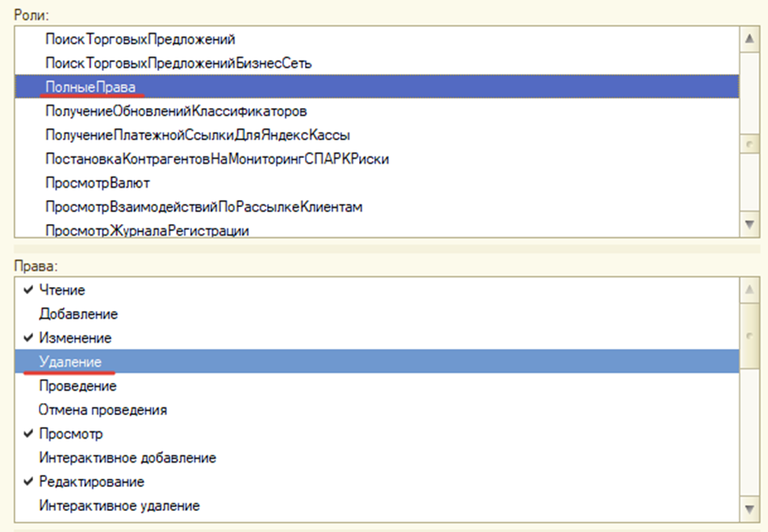This screenshot has height=532, width=768.
Task: Click the Проведение right row
Action: point(77,386)
